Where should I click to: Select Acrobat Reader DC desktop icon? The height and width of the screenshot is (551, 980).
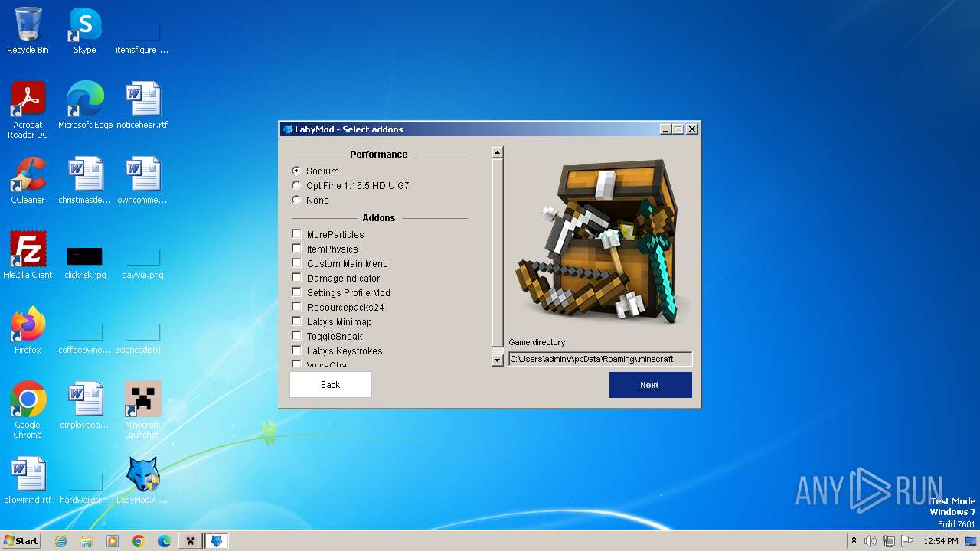[x=28, y=111]
